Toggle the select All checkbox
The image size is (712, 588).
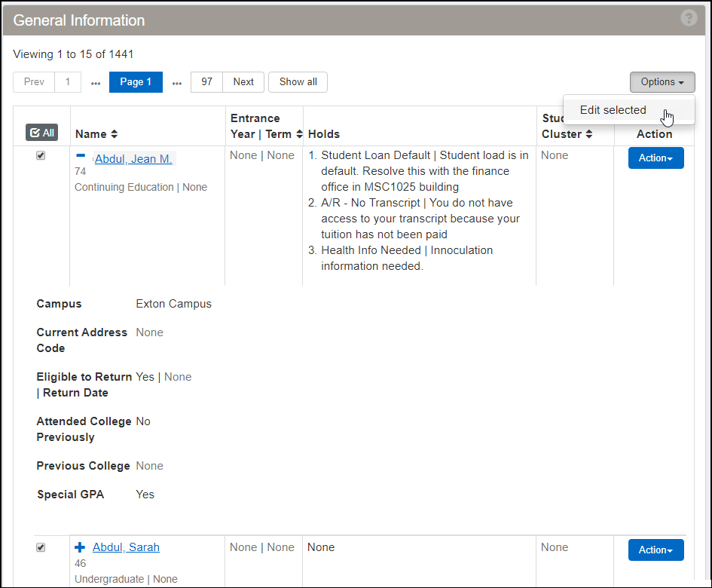click(41, 133)
